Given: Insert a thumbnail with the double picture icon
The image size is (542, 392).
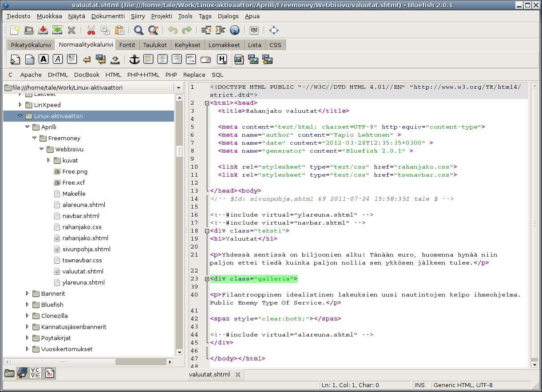Looking at the screenshot, I should pyautogui.click(x=253, y=59).
